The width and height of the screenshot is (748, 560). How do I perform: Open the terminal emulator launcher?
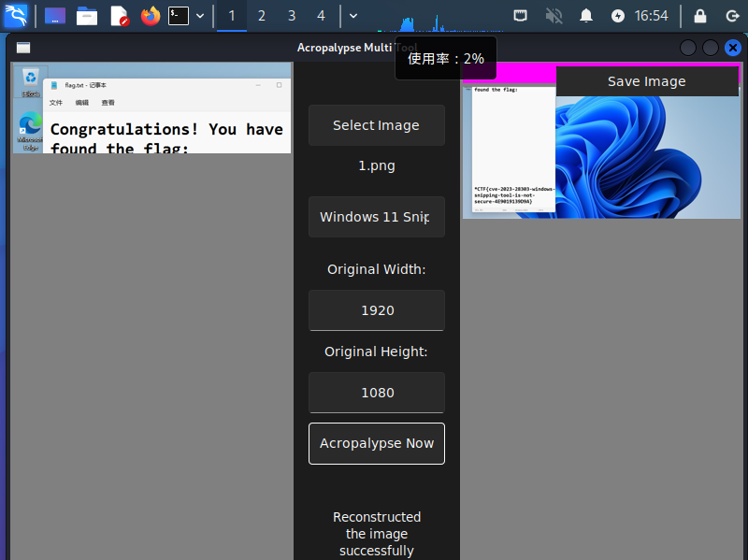(179, 16)
